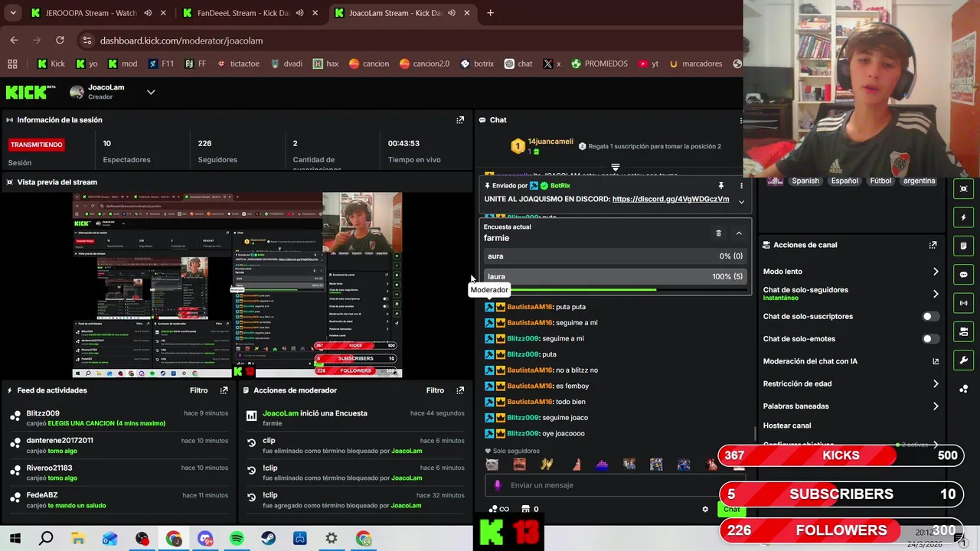Image resolution: width=980 pixels, height=551 pixels.
Task: Select the laura poll option
Action: point(614,276)
